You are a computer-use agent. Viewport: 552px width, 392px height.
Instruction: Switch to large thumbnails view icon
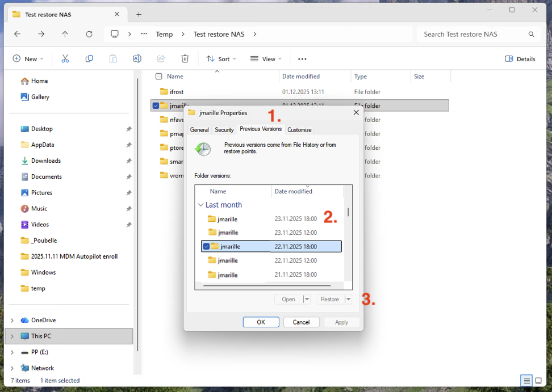tap(538, 381)
